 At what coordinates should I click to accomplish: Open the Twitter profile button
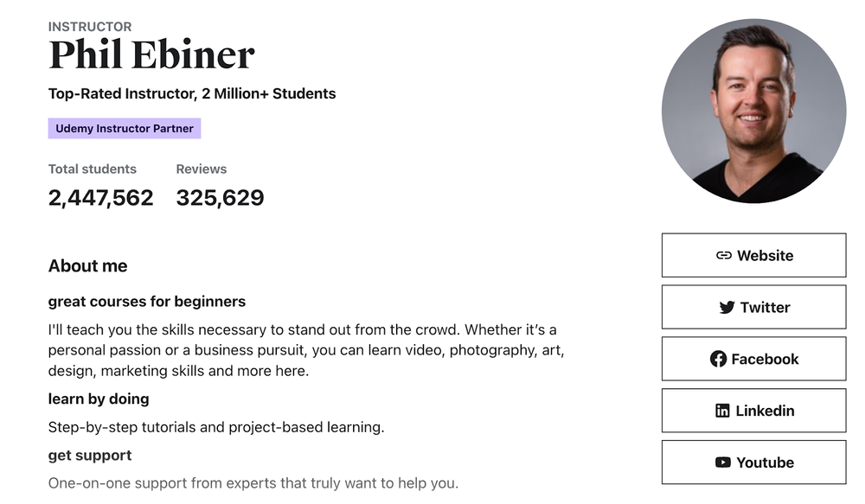(753, 307)
